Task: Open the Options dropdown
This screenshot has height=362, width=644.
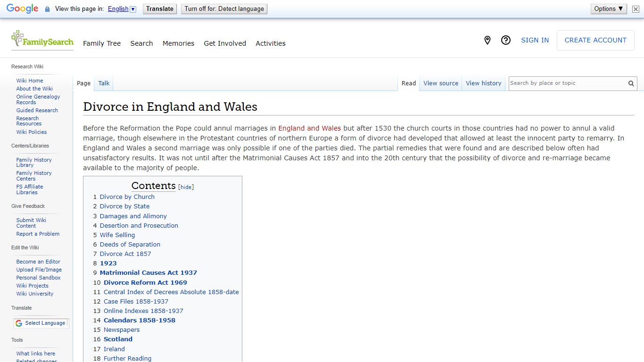Action: coord(609,9)
